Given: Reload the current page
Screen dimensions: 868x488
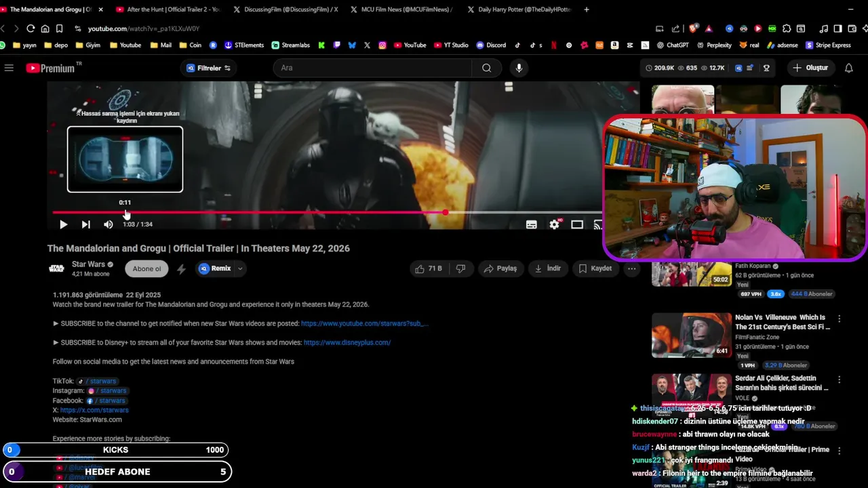Looking at the screenshot, I should pyautogui.click(x=31, y=28).
